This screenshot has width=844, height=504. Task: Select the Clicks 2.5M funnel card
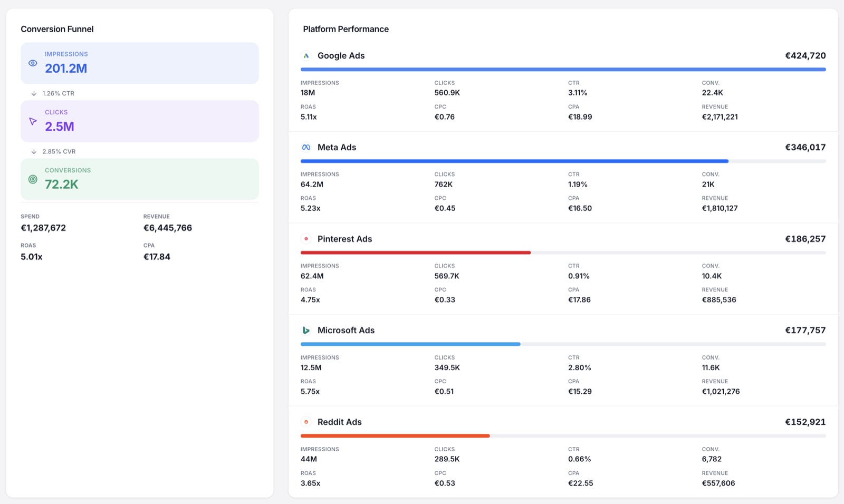click(x=140, y=121)
